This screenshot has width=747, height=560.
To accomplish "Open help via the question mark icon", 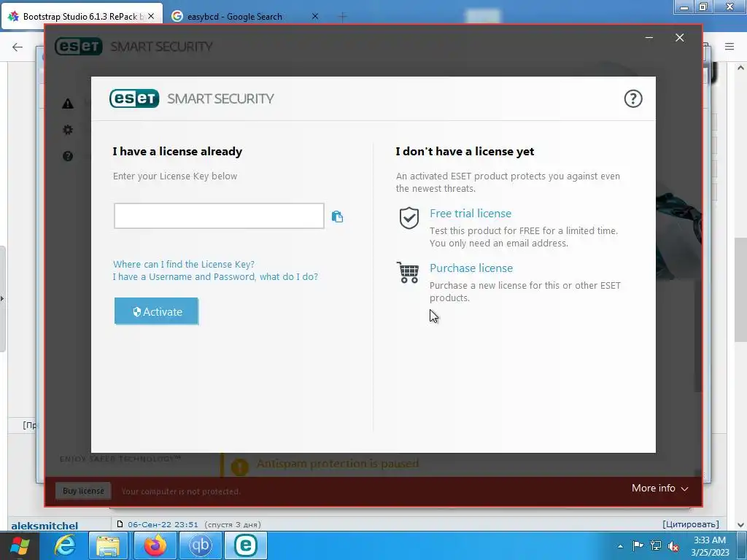I will click(633, 99).
